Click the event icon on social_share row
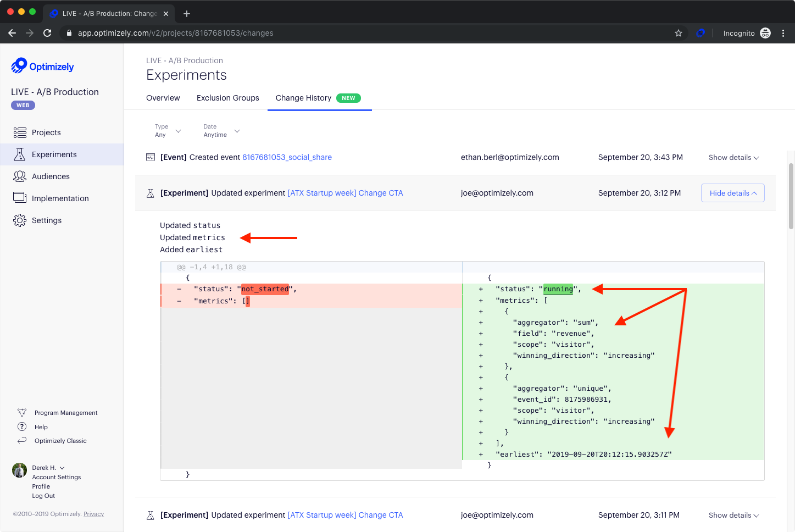 point(151,157)
